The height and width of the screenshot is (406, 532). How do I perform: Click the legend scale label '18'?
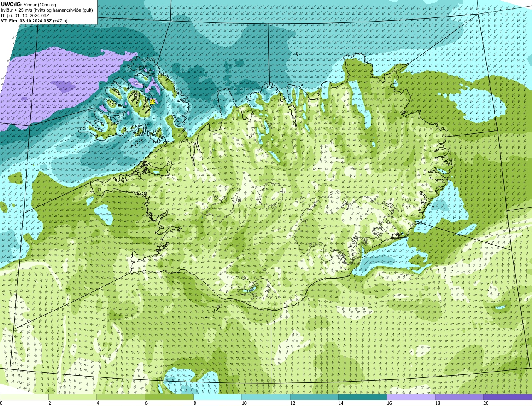click(437, 403)
